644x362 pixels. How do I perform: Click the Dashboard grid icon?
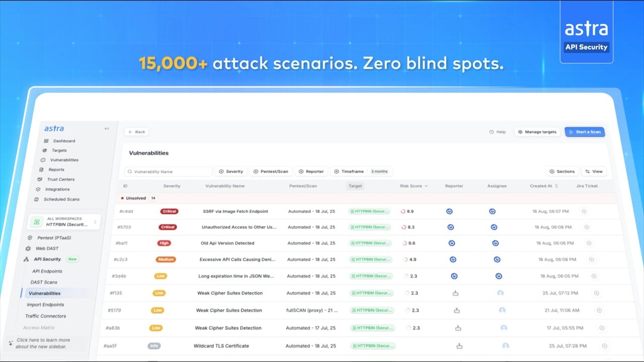pos(46,141)
